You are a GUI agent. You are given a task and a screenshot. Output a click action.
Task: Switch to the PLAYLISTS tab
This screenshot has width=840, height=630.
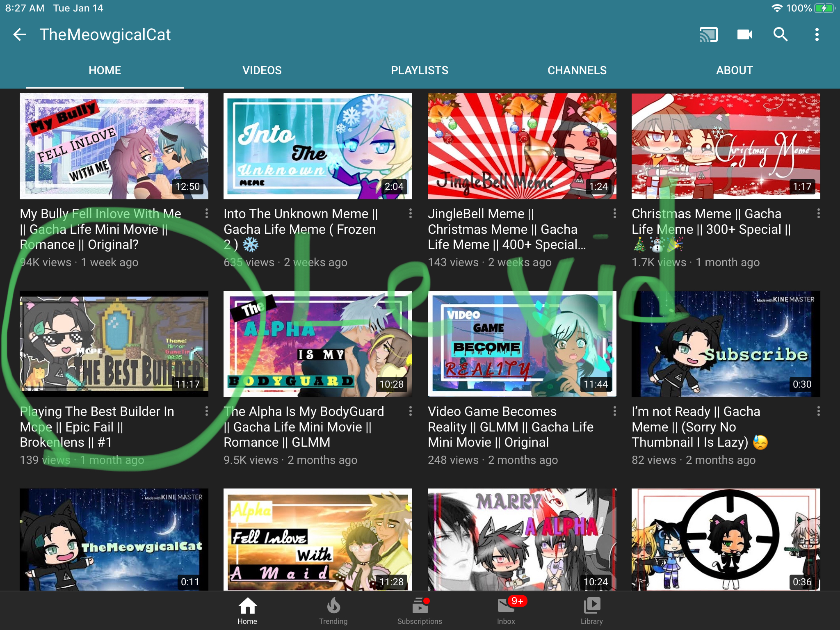(x=420, y=70)
